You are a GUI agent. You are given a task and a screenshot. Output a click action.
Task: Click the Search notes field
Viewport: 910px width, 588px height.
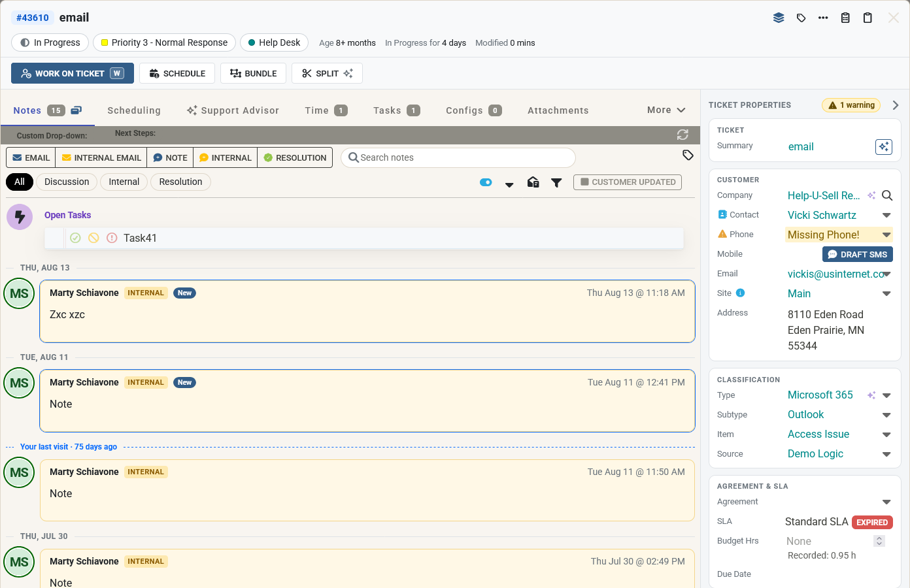click(458, 157)
